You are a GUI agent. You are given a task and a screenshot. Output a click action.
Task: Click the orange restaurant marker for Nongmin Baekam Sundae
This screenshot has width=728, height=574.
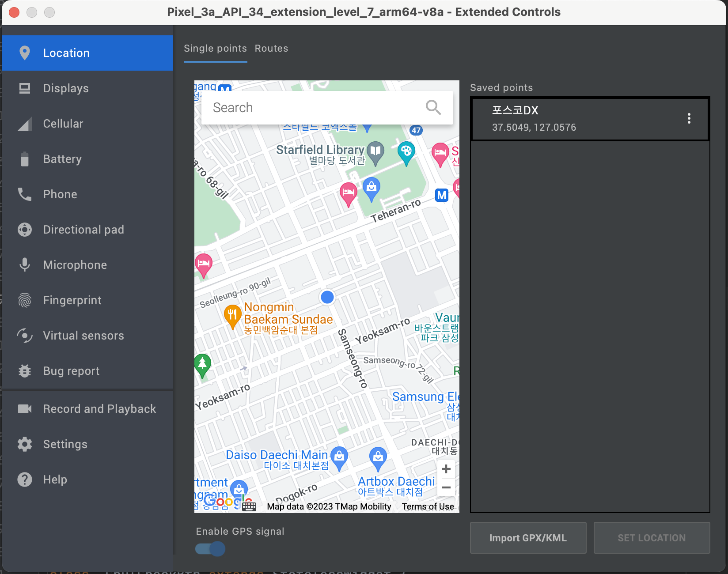tap(232, 317)
